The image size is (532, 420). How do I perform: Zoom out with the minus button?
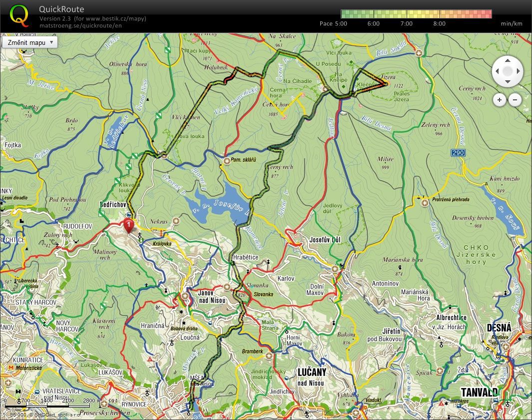pyautogui.click(x=515, y=100)
